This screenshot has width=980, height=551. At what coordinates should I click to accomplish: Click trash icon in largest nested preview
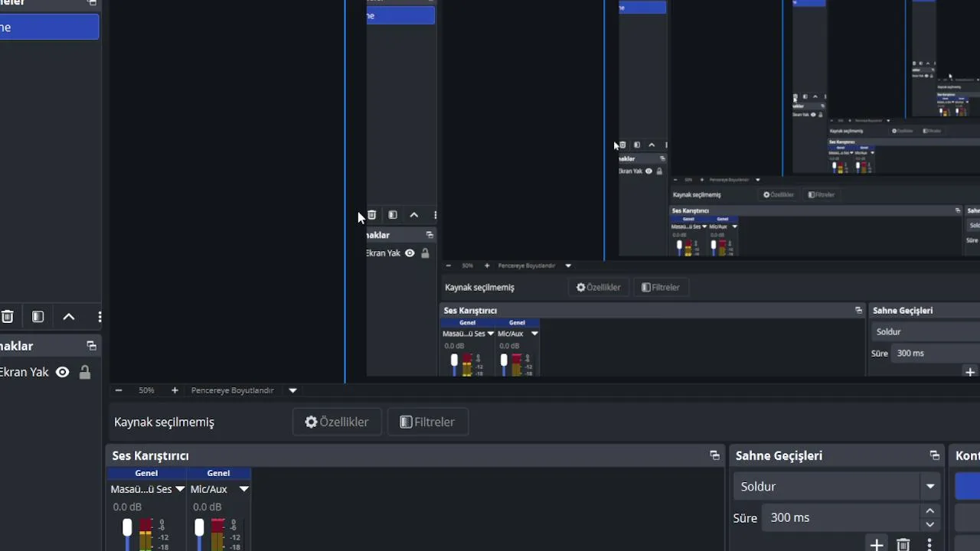point(372,215)
